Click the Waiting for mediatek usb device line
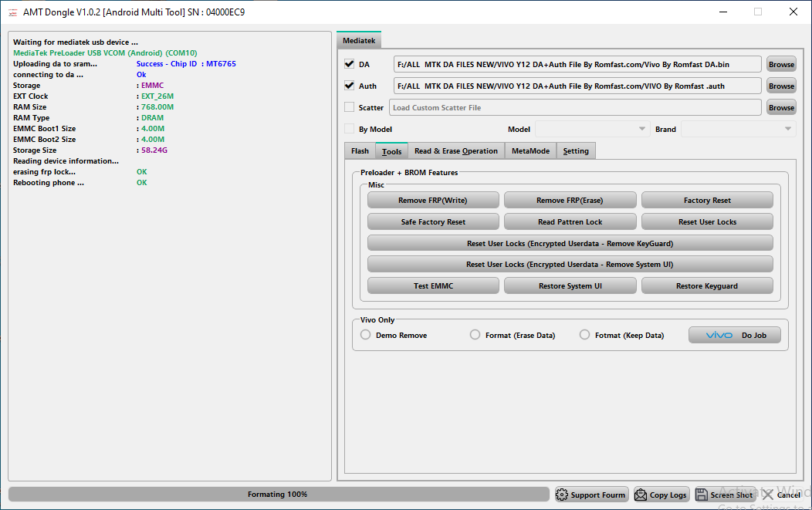812x510 pixels. [x=76, y=42]
